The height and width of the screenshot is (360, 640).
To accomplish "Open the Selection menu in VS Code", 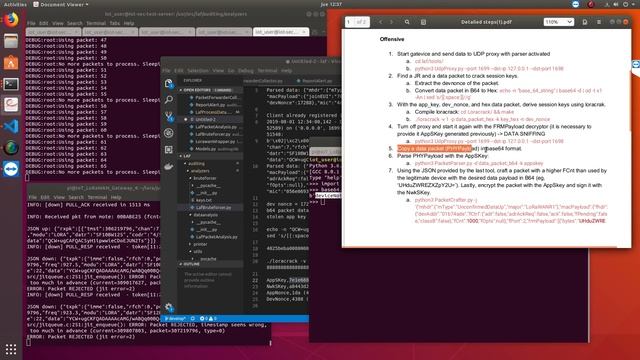I will [x=198, y=71].
